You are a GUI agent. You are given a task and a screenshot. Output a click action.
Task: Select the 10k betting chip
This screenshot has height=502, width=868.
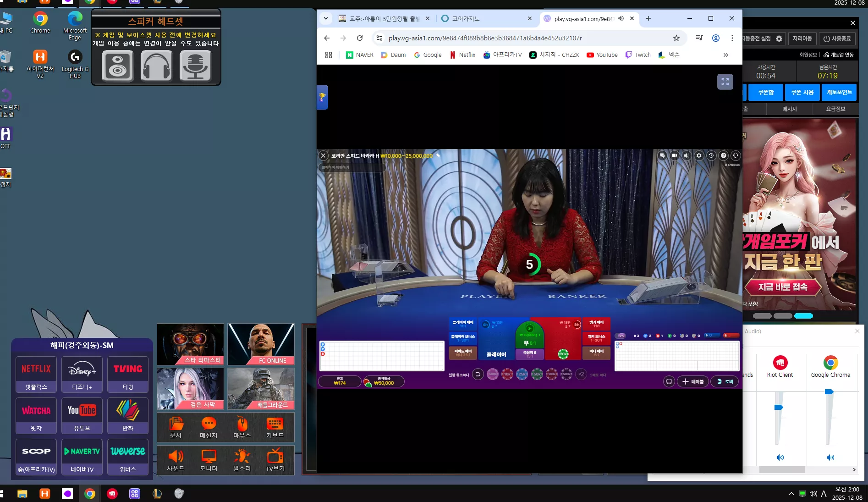[507, 374]
